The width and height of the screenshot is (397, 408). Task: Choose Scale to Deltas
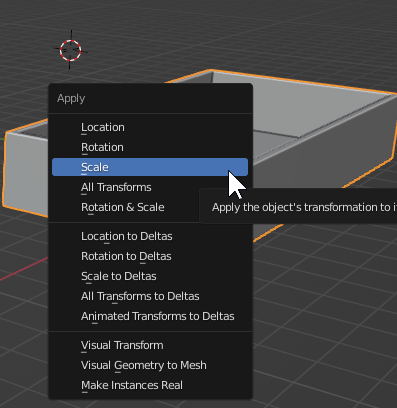point(150,276)
